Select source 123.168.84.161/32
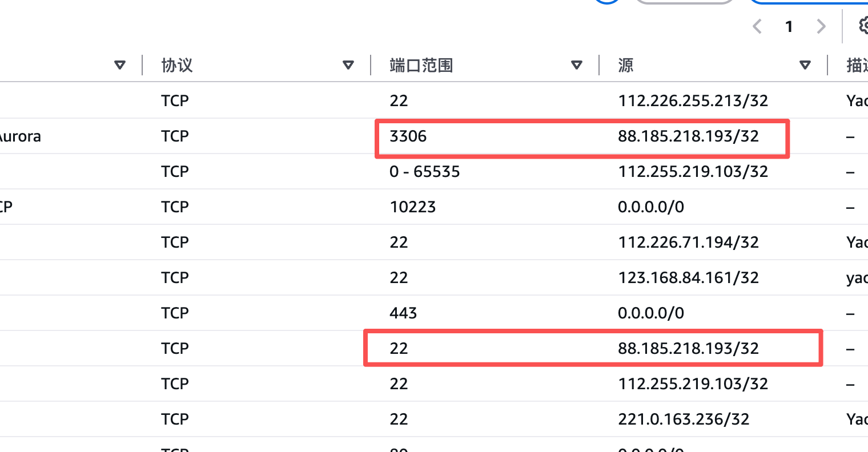 coord(688,277)
